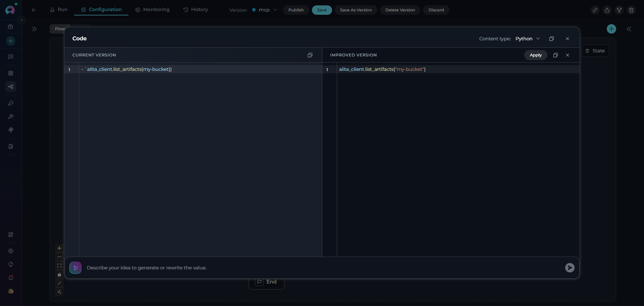This screenshot has height=306, width=644.
Task: Click the fork icon in top bar
Action: [619, 10]
